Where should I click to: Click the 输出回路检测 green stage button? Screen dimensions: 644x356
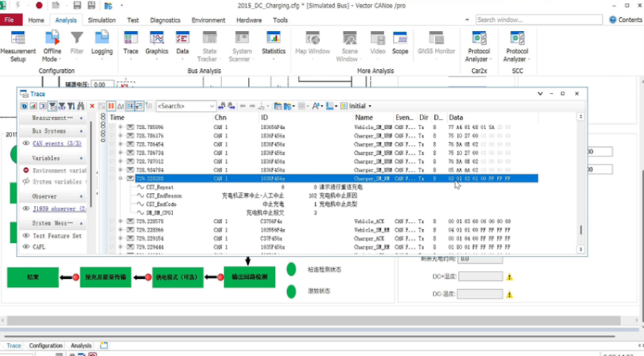[x=250, y=277]
